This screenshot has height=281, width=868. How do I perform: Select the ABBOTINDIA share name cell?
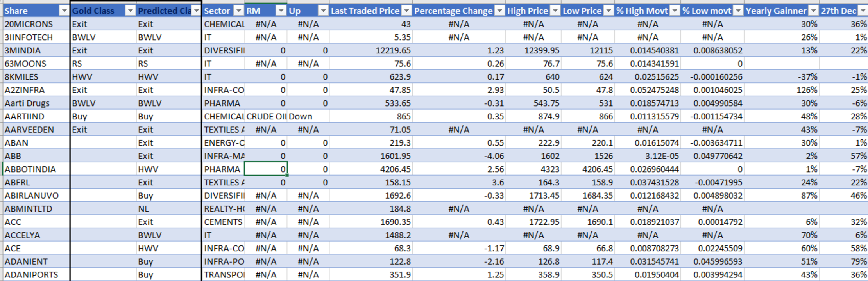click(36, 169)
